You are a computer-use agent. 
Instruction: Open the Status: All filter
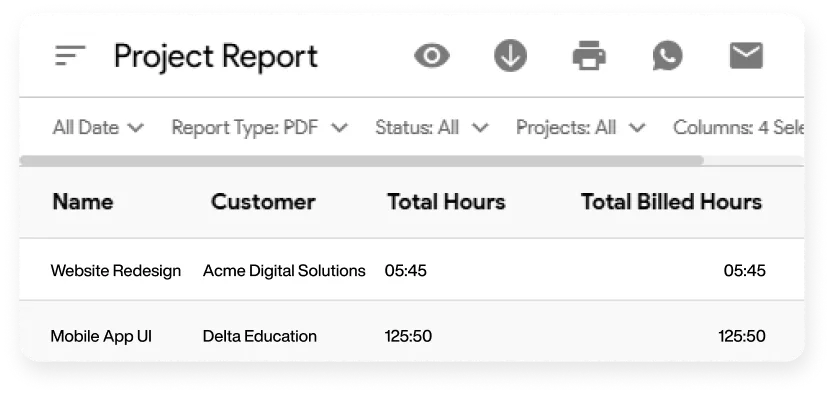pyautogui.click(x=431, y=128)
